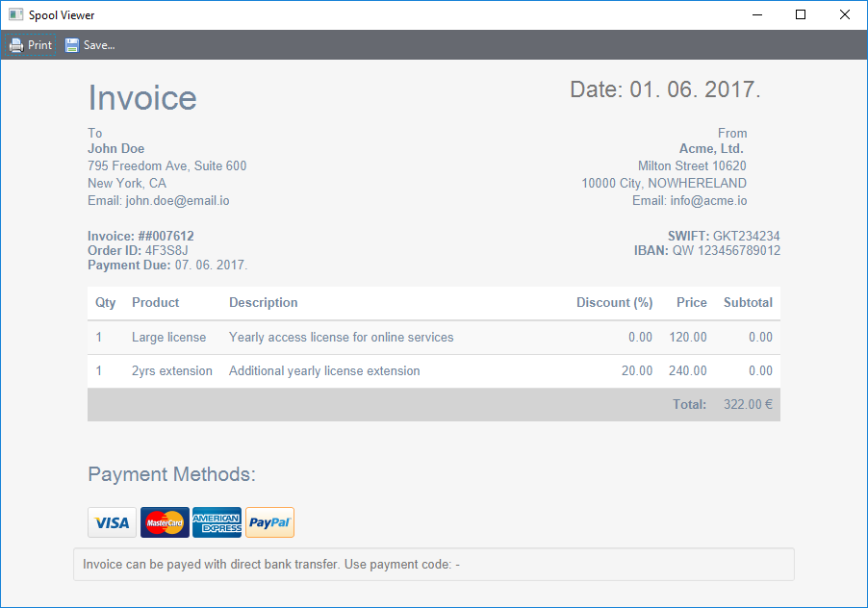Select the MasterCard payment icon
Screen dimensions: 868x608
point(165,522)
